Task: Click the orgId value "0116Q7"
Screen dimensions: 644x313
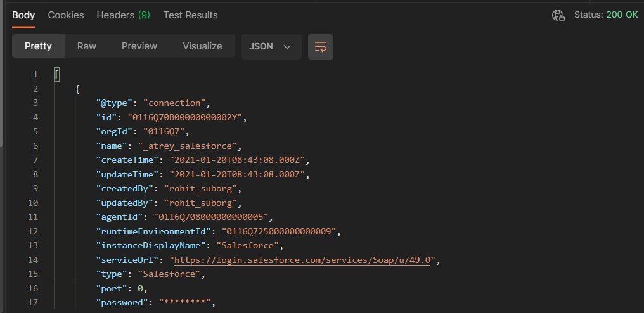Action: [x=164, y=132]
